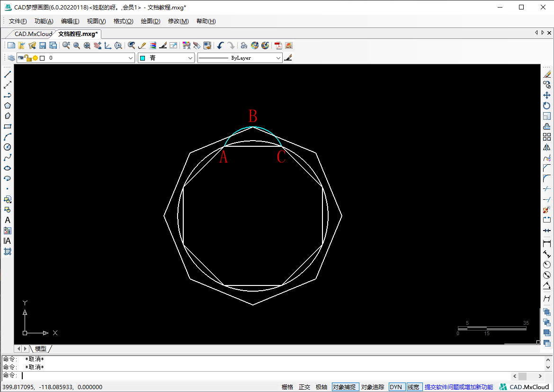Switch to the 模型 model tab
Viewport: 554px width, 392px height.
pyautogui.click(x=41, y=348)
